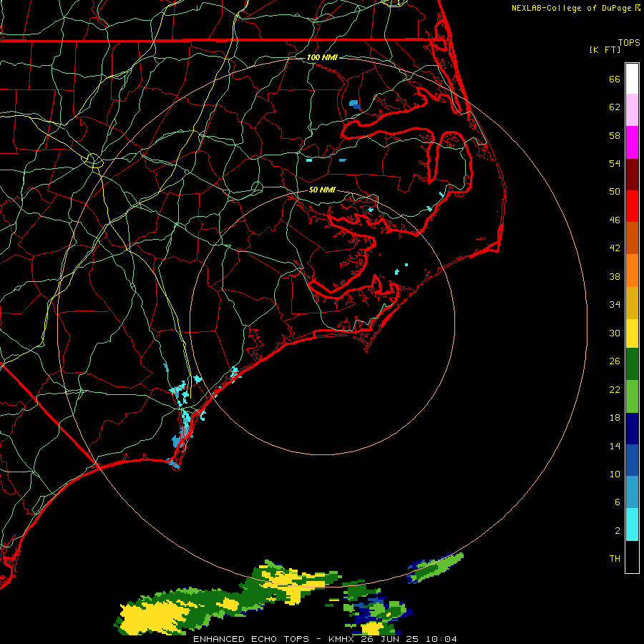Click the 6 value in the legend
644x644 pixels.
[618, 502]
